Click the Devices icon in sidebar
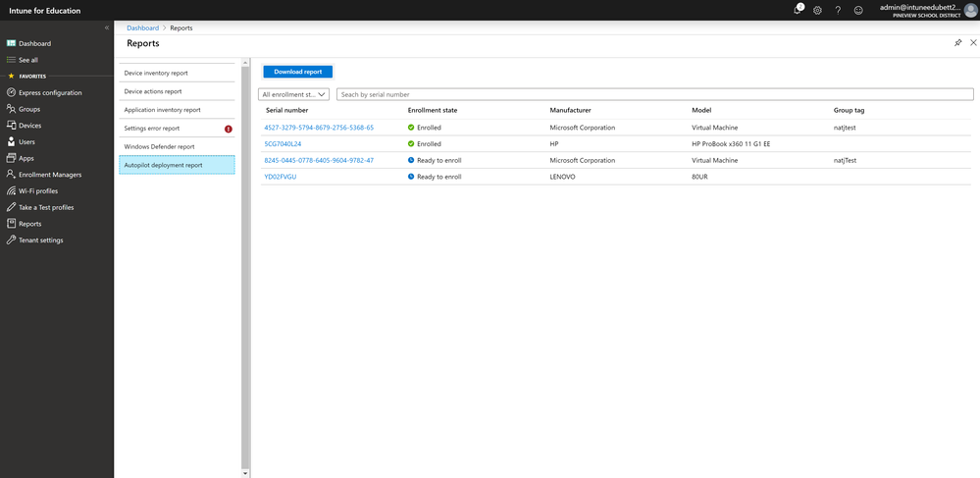This screenshot has width=980, height=478. 11,125
